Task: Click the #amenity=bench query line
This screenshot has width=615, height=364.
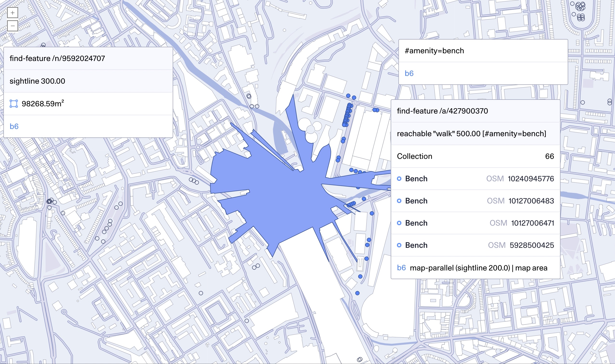Action: tap(434, 51)
